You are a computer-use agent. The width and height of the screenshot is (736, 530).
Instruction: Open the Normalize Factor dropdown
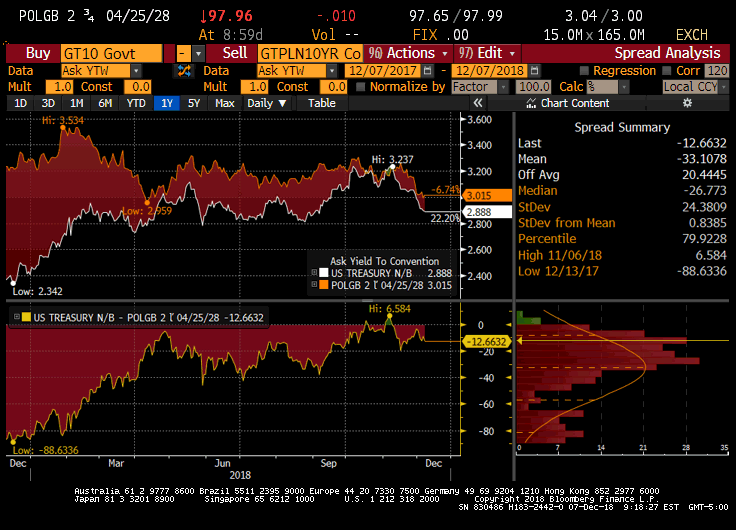point(503,87)
